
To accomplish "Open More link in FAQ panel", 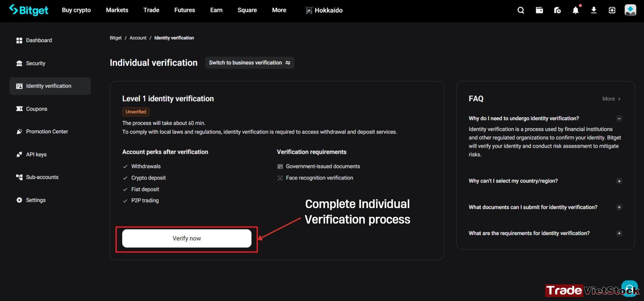I will click(x=611, y=99).
